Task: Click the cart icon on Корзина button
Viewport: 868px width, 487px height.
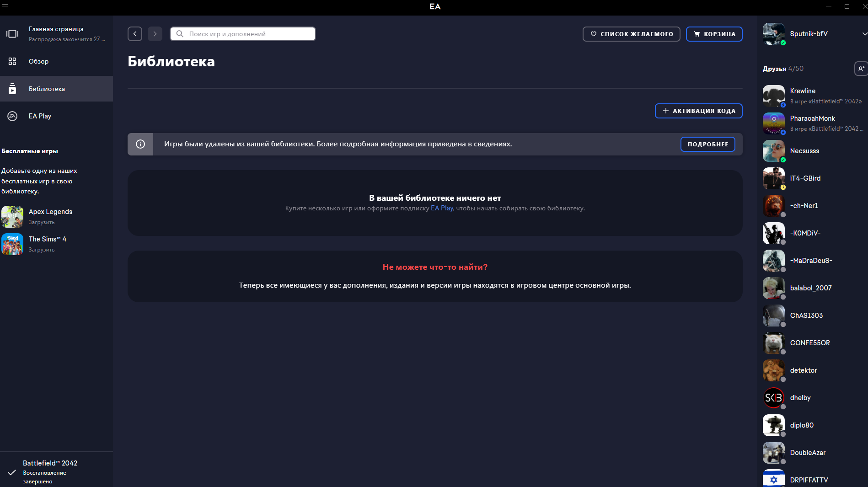Action: tap(697, 34)
